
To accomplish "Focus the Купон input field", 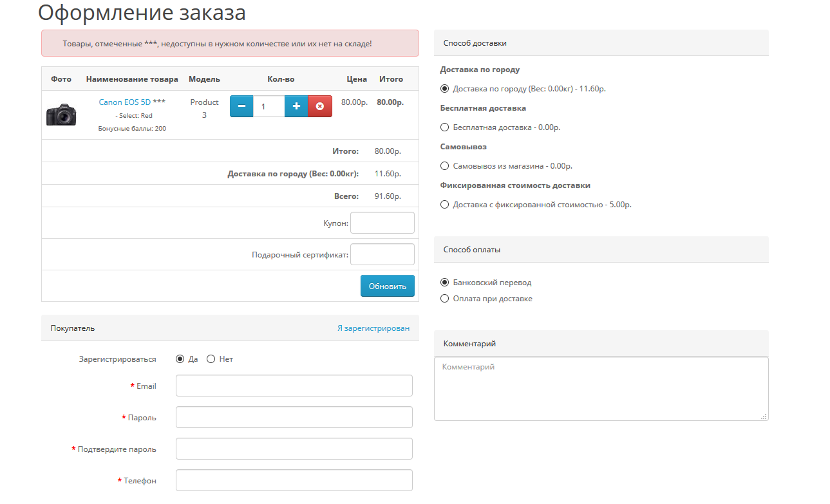I will click(x=382, y=223).
